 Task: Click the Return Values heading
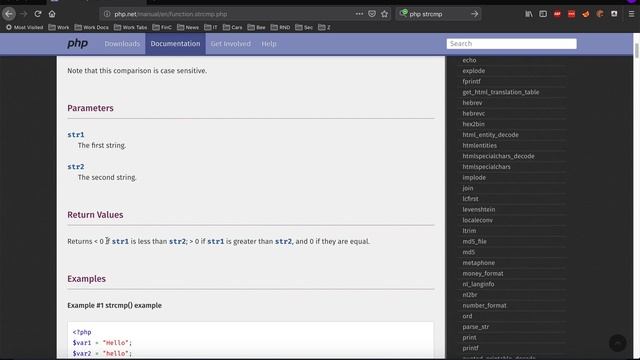click(x=95, y=215)
